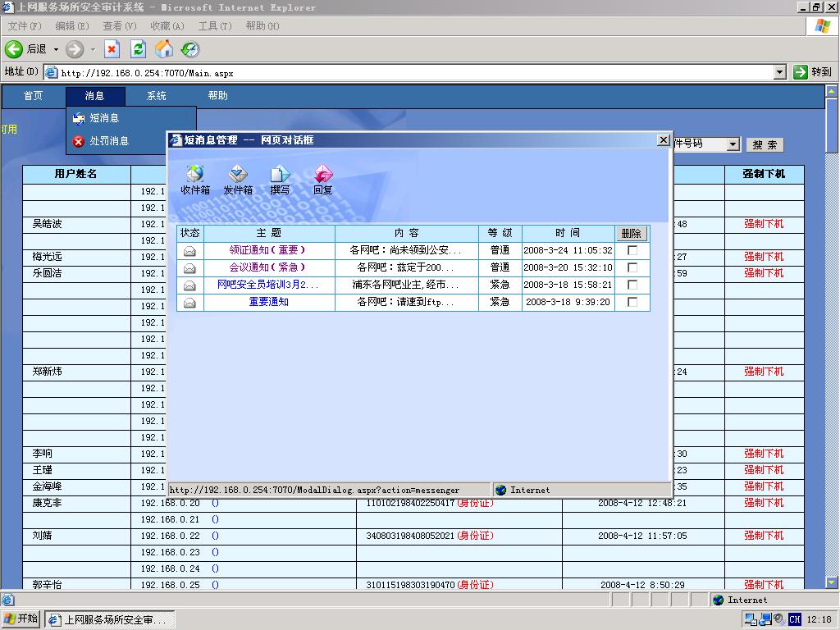Open the Forward button history dropdown
This screenshot has width=840, height=630.
tap(94, 50)
